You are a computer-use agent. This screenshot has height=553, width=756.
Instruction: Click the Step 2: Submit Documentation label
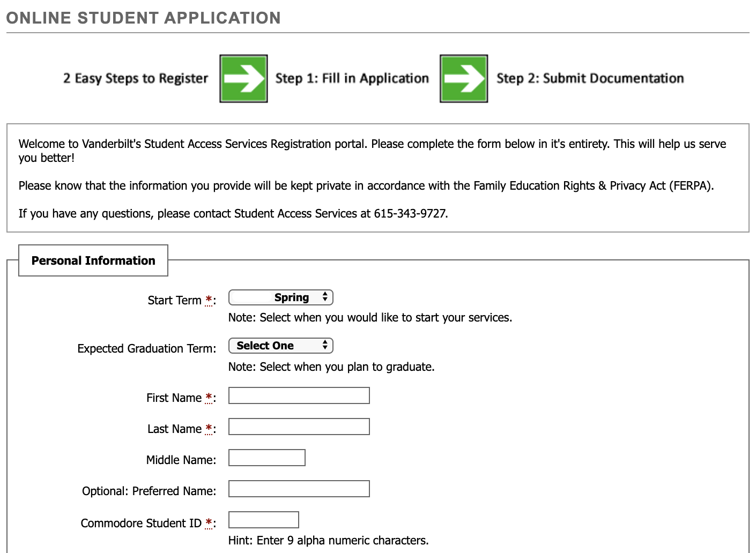pos(590,78)
